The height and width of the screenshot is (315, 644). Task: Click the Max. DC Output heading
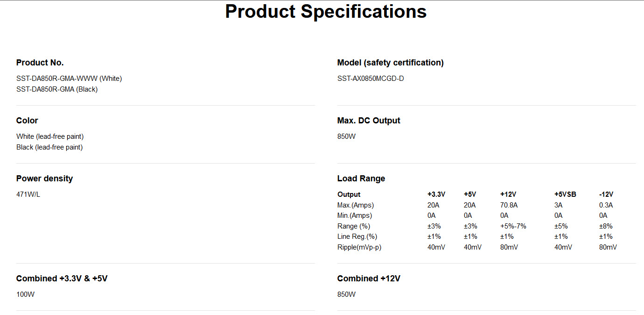pos(369,121)
